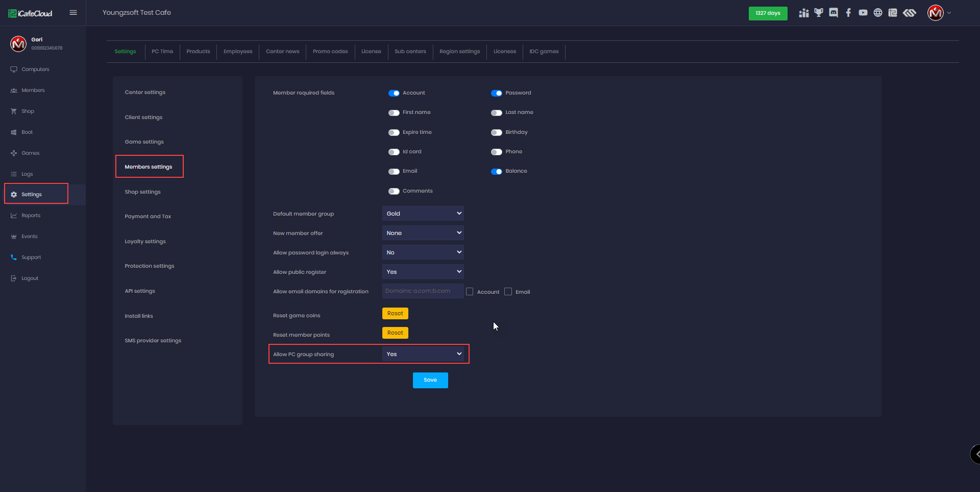
Task: Open the Allow public register dropdown
Action: [x=423, y=272]
